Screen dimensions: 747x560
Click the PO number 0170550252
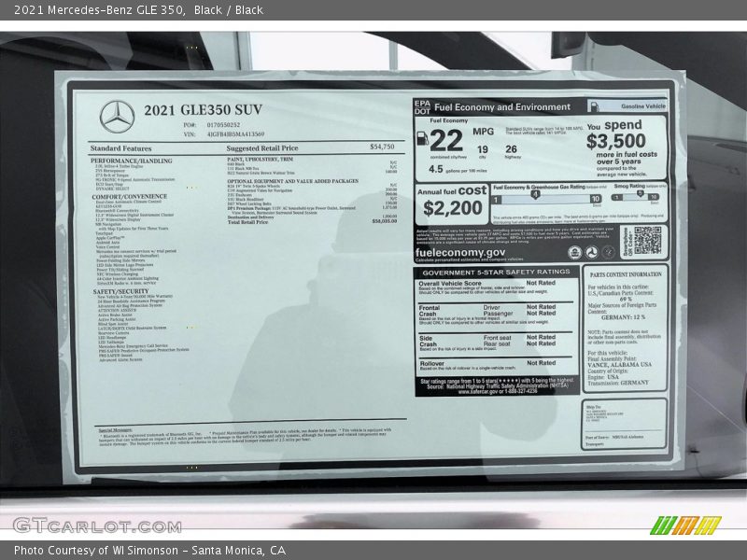tap(223, 125)
